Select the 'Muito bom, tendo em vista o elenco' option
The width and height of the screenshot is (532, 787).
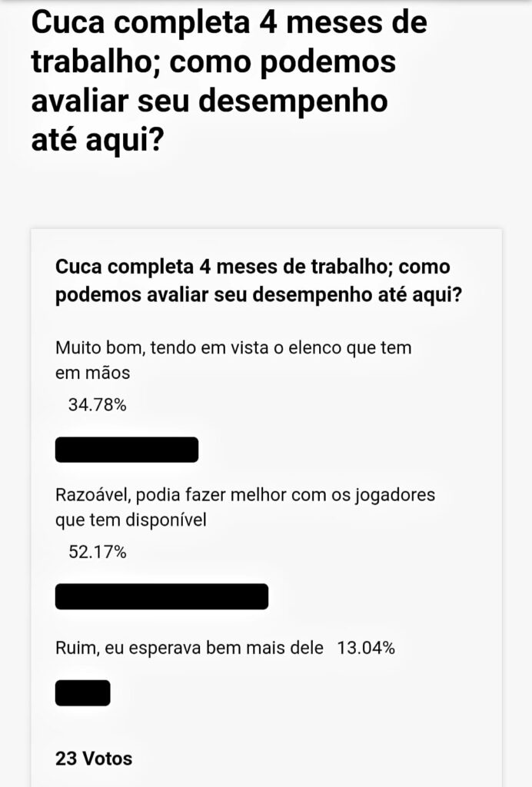[x=234, y=360]
